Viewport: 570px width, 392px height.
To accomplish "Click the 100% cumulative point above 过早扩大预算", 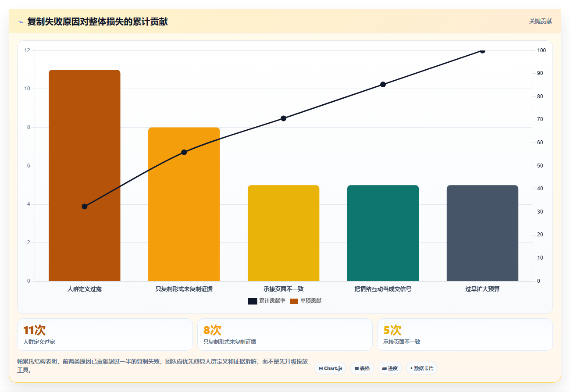I will (x=483, y=50).
